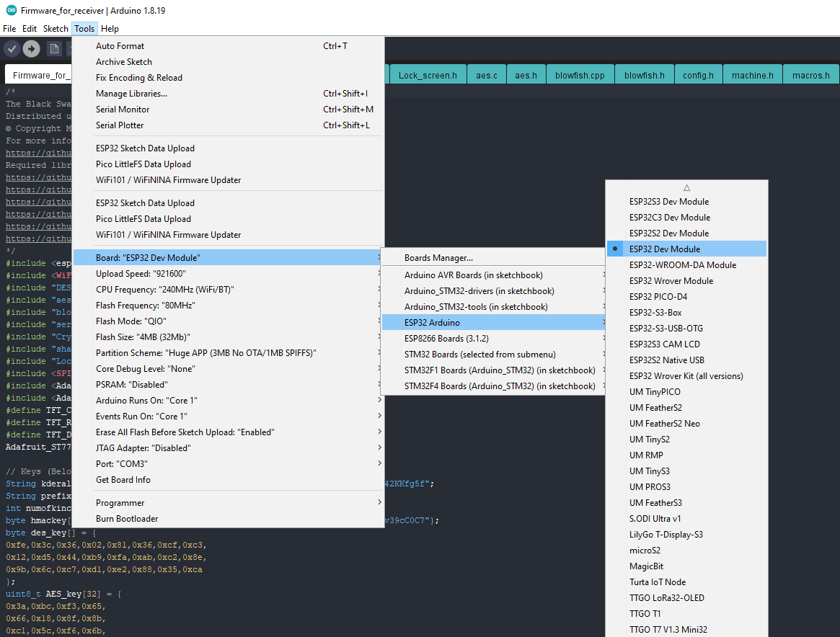The height and width of the screenshot is (637, 840).
Task: Expand Arduino AVR Boards (in sketchbook)
Action: [x=493, y=275]
